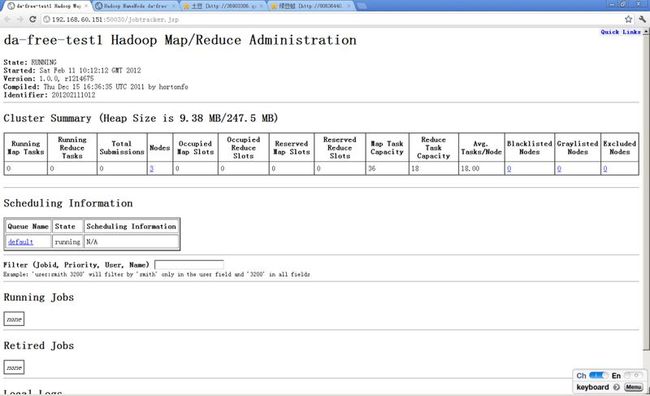Click the page vertical scrollbar
650x396 pixels.
click(646, 191)
